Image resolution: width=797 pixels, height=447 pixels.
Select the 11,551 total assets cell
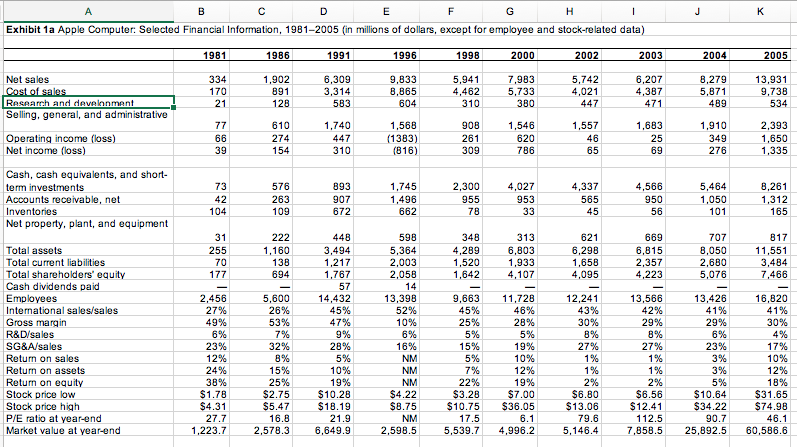pos(760,250)
